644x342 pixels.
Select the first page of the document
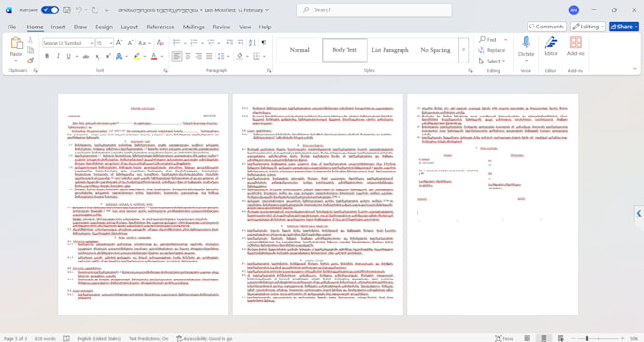tap(143, 205)
